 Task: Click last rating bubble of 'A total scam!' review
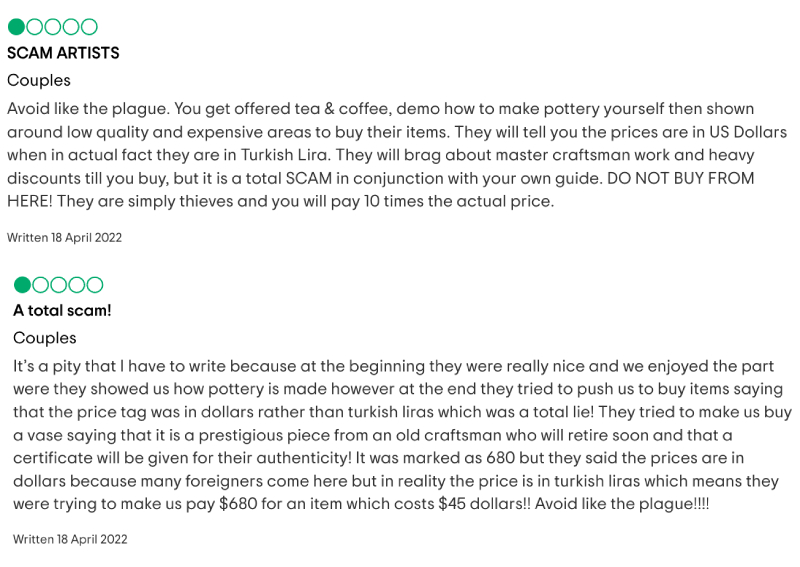pos(94,284)
